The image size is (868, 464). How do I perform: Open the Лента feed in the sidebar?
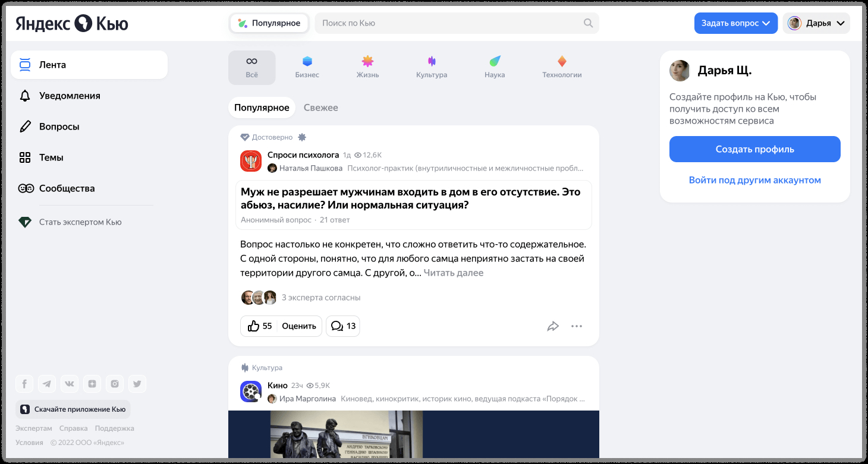[x=89, y=65]
